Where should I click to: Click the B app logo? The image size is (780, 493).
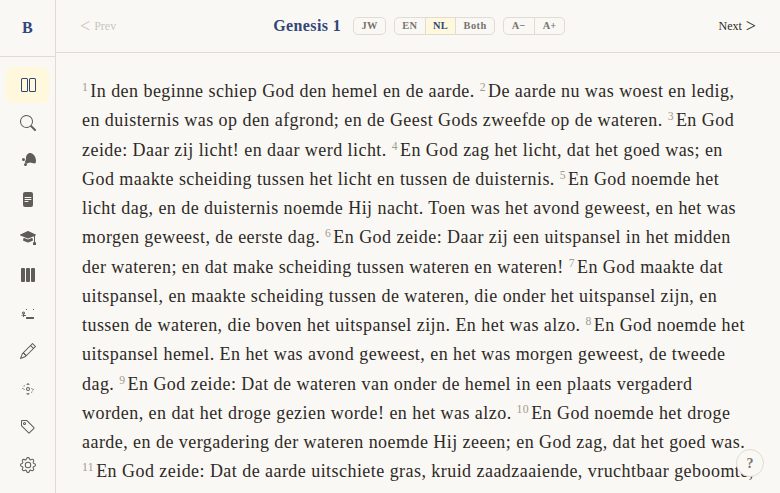click(27, 27)
